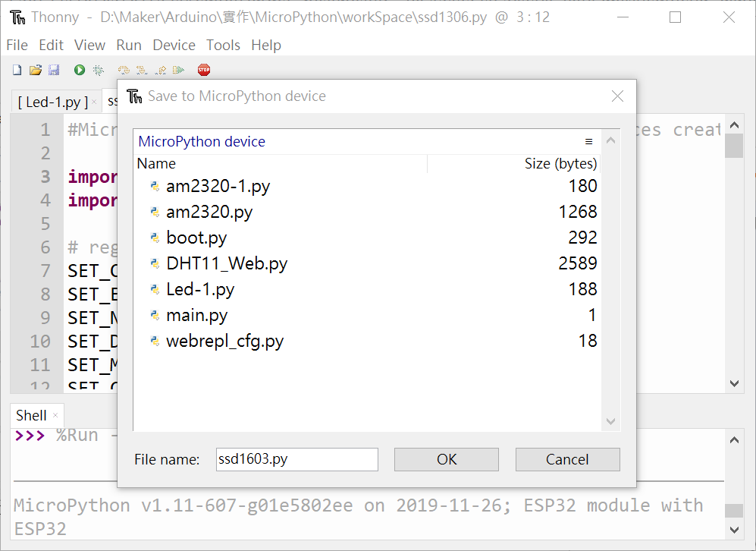
Task: Create a new file via the toolbar icon
Action: pos(16,69)
